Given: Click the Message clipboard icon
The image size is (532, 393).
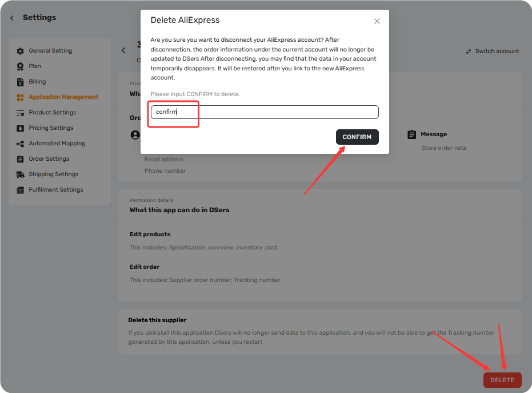Looking at the screenshot, I should click(411, 134).
